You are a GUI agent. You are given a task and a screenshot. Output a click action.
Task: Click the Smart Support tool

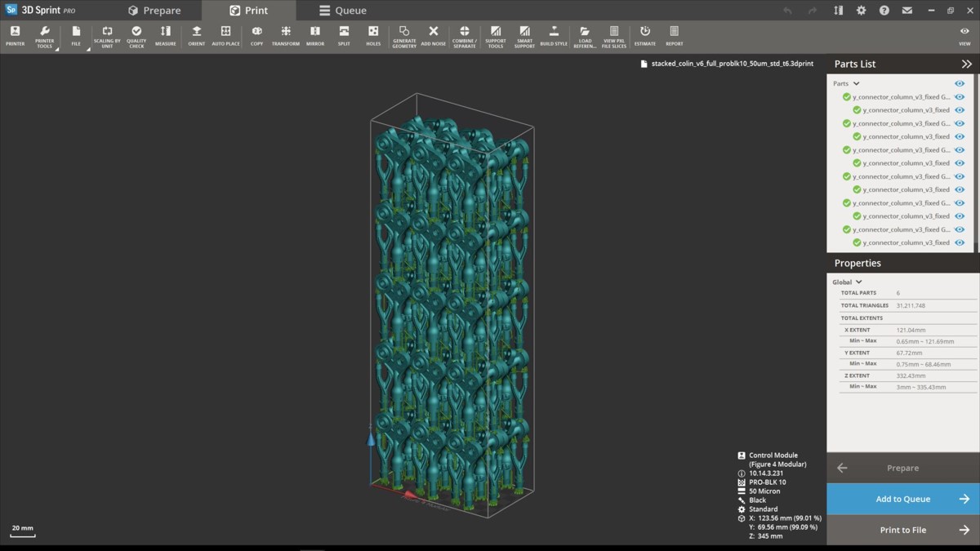[x=524, y=36]
